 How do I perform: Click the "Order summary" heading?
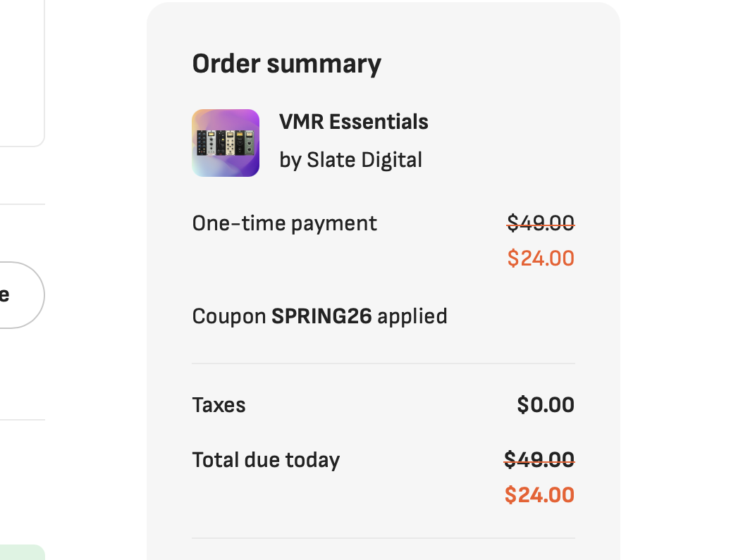(x=286, y=63)
